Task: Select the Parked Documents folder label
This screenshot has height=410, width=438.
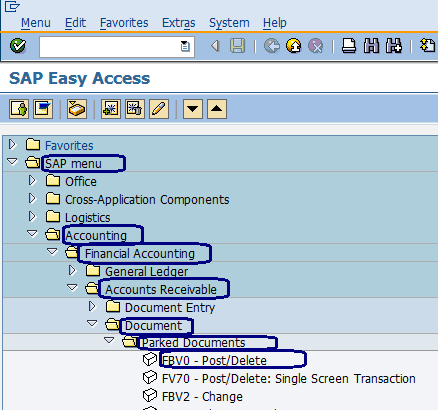Action: (x=193, y=343)
